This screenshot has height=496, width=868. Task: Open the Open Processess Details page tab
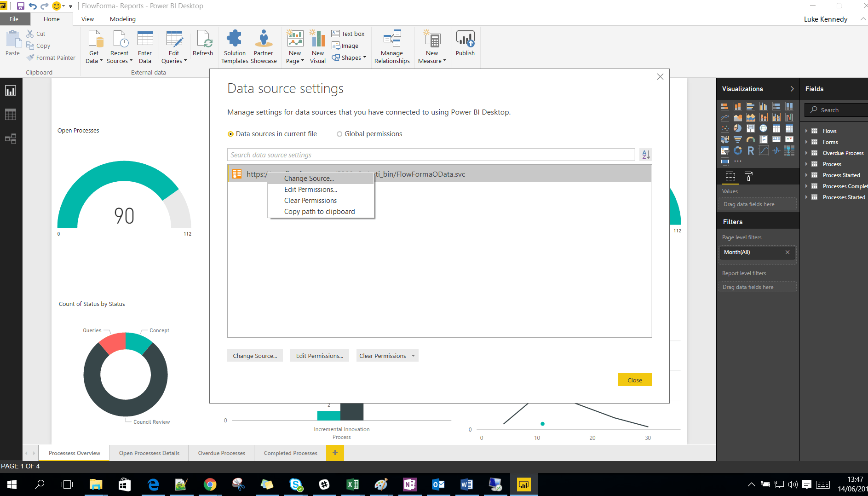149,453
